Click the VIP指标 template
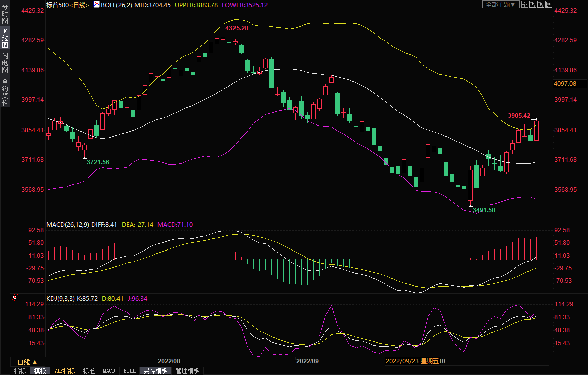This screenshot has height=375, width=588. (65, 371)
